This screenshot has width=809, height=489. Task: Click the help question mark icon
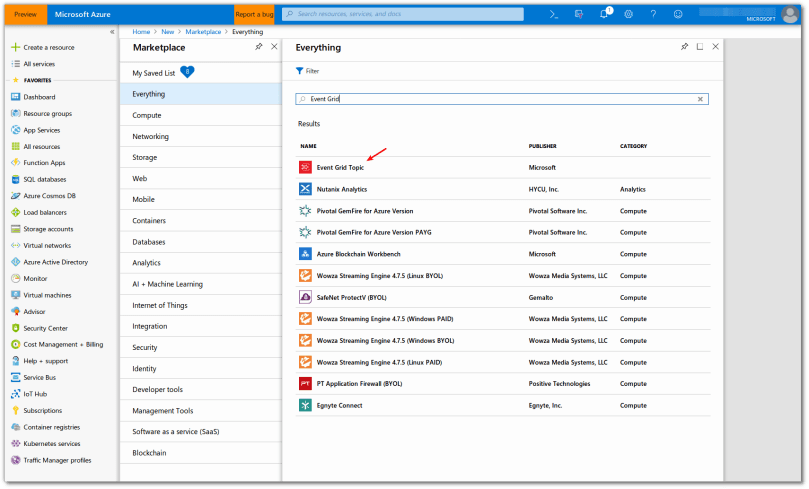coord(653,14)
